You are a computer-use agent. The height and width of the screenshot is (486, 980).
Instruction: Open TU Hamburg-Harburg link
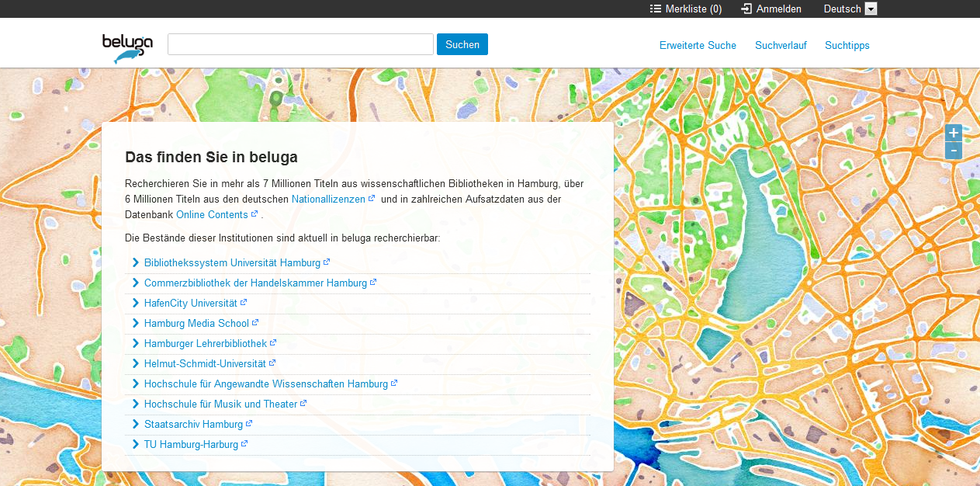(x=191, y=444)
